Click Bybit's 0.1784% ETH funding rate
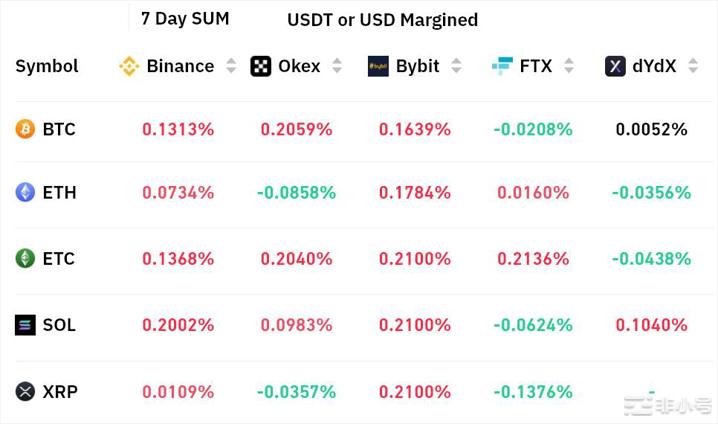Screen dimensions: 718x424 pyautogui.click(x=414, y=192)
